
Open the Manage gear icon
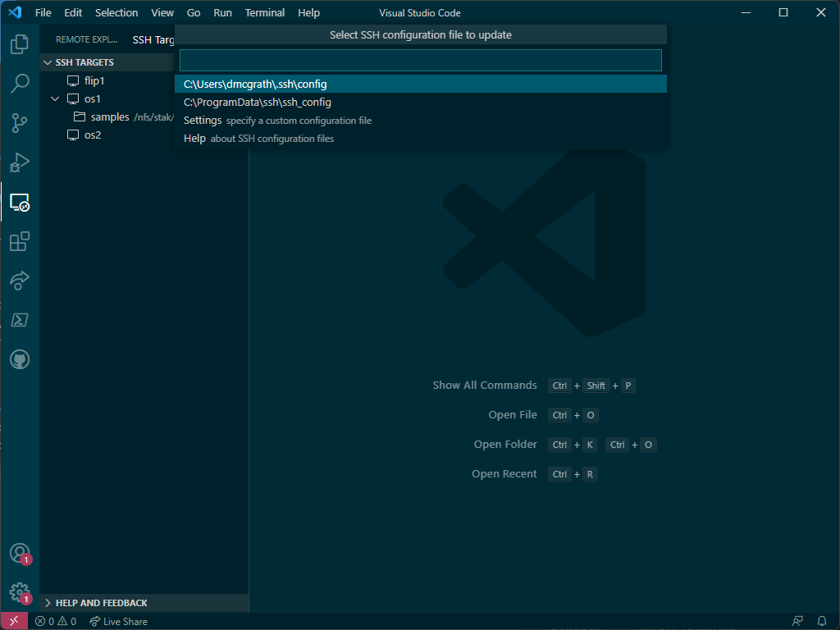click(x=20, y=593)
